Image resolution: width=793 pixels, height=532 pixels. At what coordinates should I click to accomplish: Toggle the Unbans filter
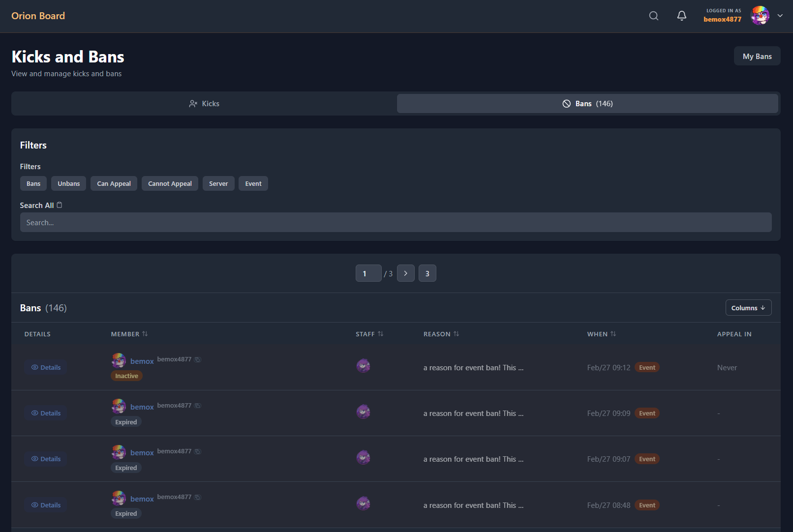click(68, 183)
